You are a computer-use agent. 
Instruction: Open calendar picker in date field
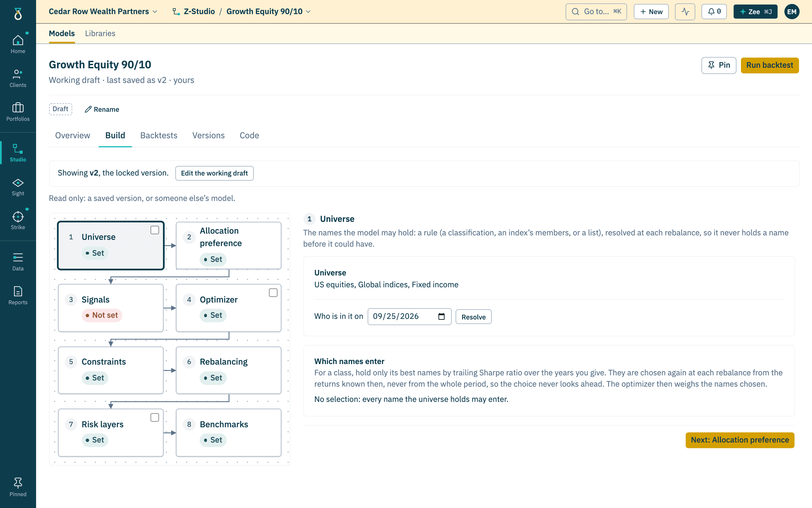(441, 316)
